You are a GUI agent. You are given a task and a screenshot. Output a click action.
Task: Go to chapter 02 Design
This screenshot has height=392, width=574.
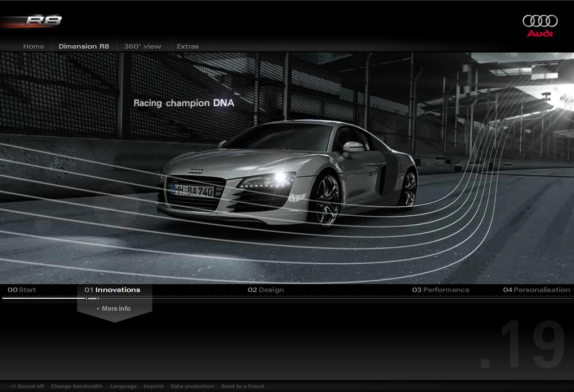coord(266,290)
